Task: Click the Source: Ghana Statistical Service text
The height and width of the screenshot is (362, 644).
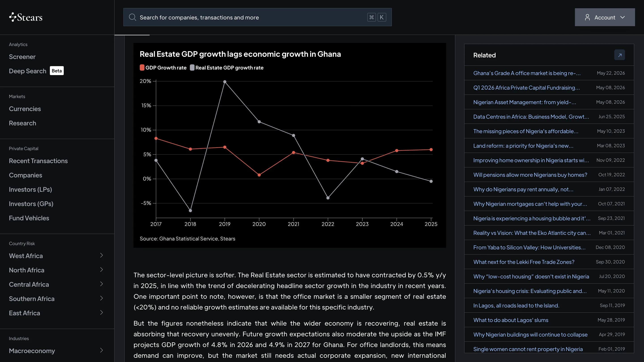Action: pyautogui.click(x=188, y=239)
